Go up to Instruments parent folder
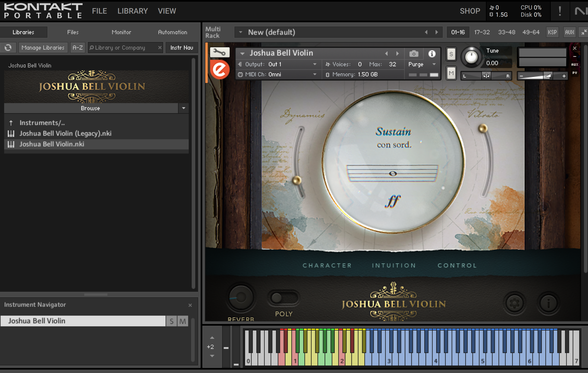Viewport: 588px width, 373px height. [42, 123]
